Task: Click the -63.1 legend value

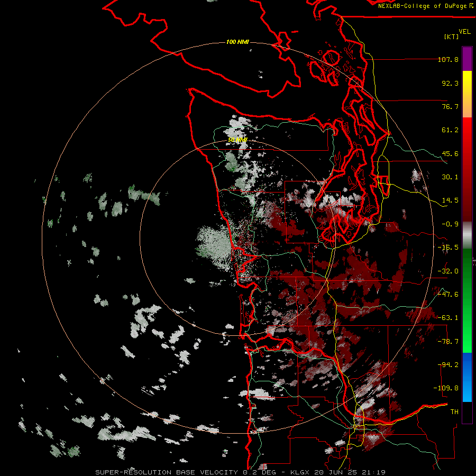Action: click(448, 318)
